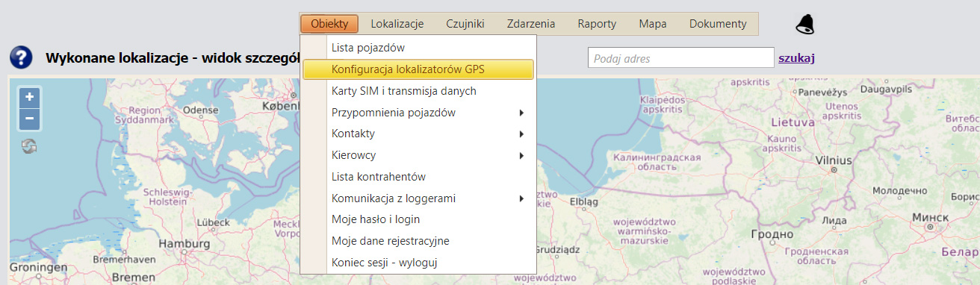
Task: Open the Zdarzenia menu
Action: pos(530,24)
